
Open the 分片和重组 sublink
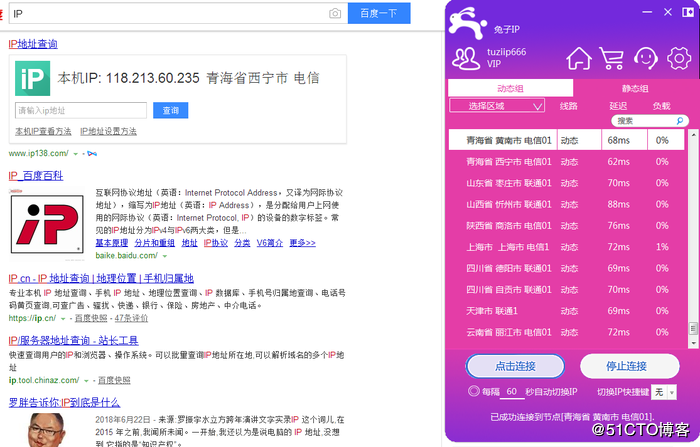(154, 243)
